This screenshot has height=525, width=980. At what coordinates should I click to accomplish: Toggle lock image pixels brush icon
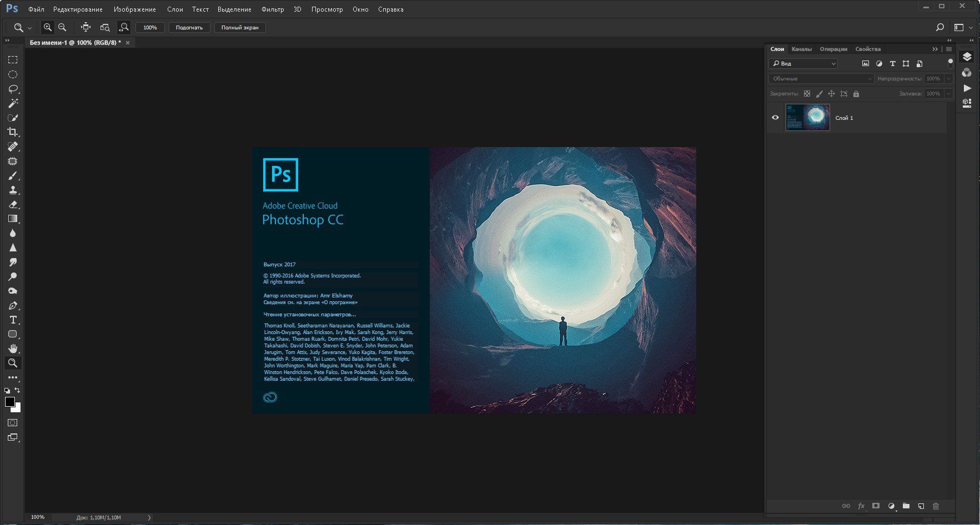[819, 94]
